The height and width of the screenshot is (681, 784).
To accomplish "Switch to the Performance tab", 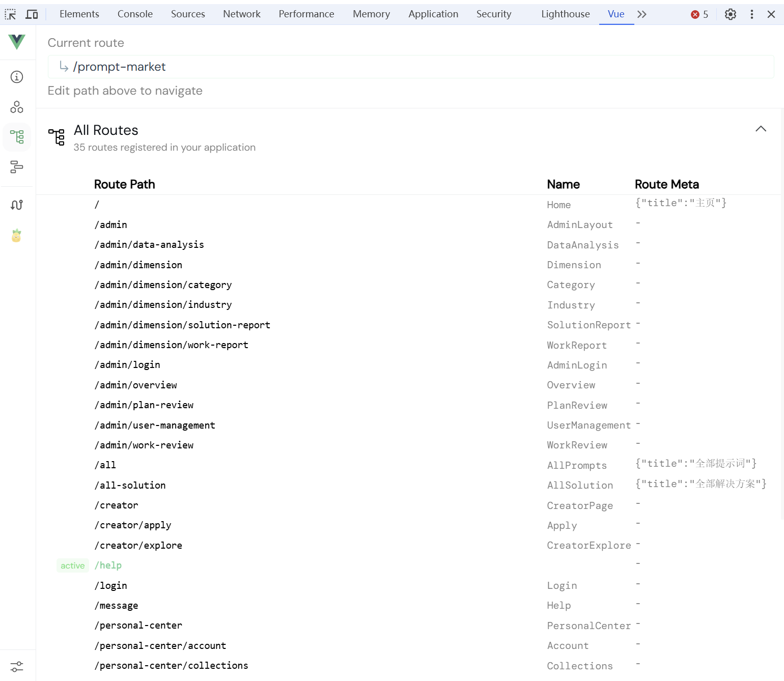I will tap(306, 14).
